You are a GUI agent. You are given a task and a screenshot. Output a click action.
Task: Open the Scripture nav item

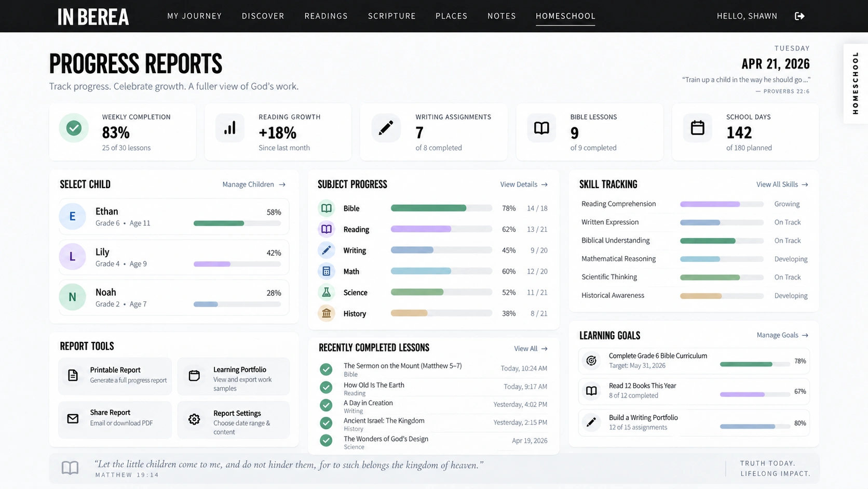pyautogui.click(x=392, y=16)
